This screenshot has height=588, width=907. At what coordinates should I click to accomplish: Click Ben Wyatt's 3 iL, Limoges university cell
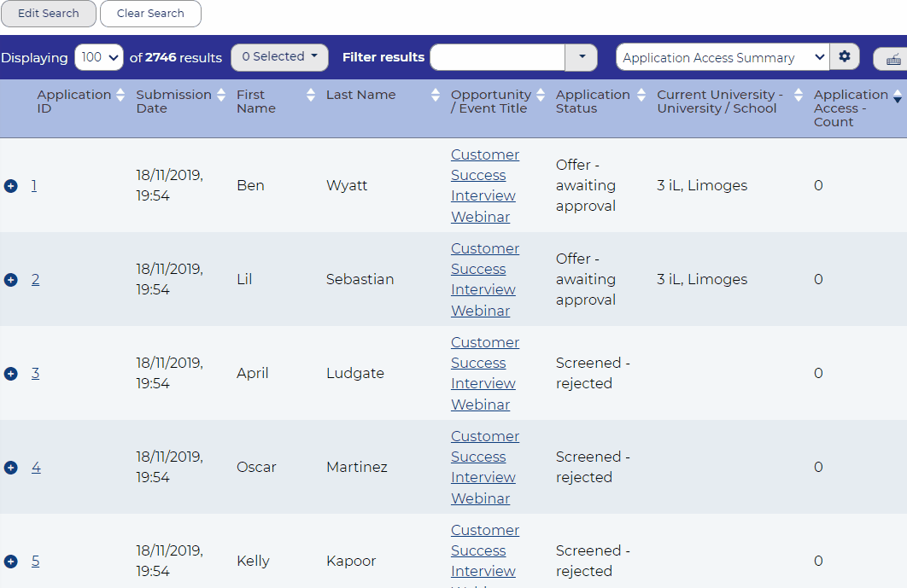click(702, 185)
